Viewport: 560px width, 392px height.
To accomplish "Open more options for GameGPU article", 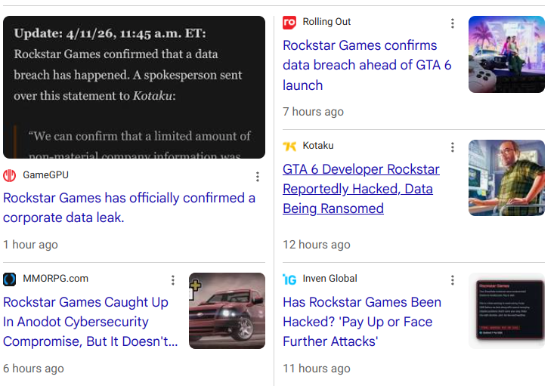I will 257,177.
